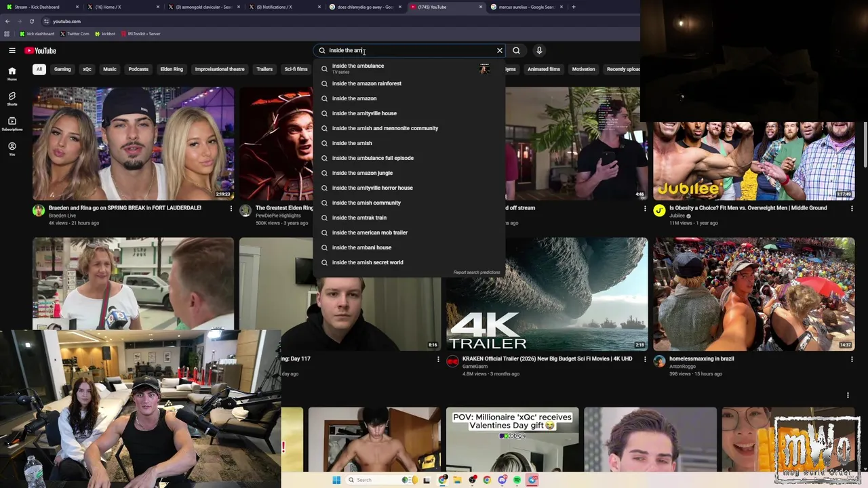Open menu for homelessmaxxing in brazil video
This screenshot has width=868, height=488.
[852, 359]
